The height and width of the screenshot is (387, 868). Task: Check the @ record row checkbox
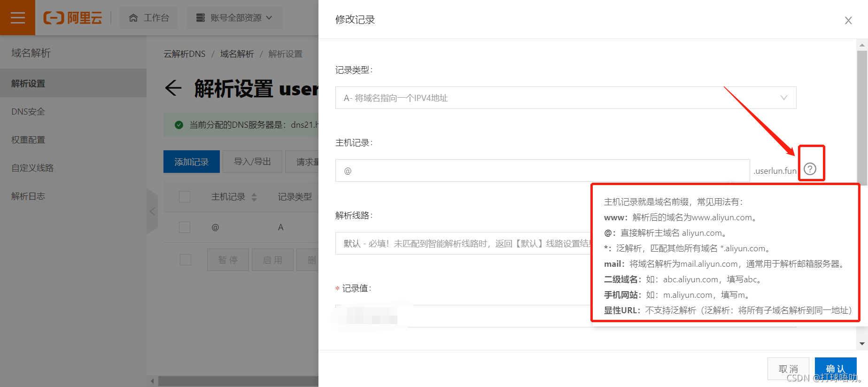pyautogui.click(x=185, y=227)
